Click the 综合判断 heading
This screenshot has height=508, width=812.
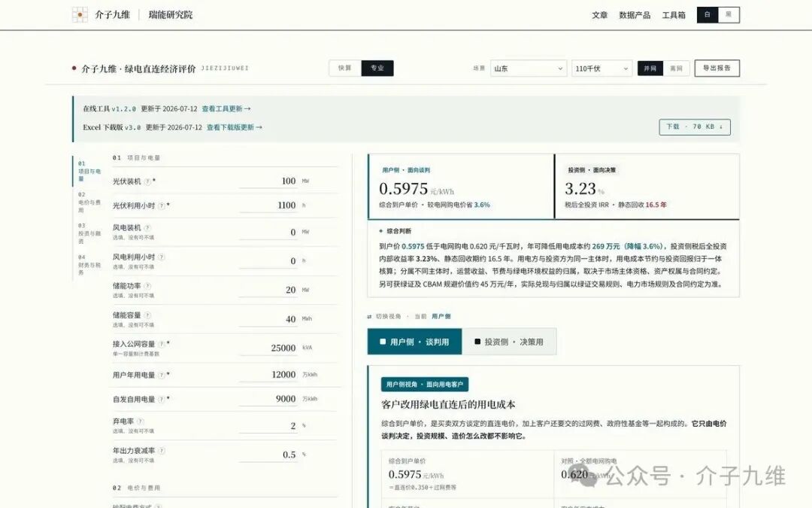(398, 231)
